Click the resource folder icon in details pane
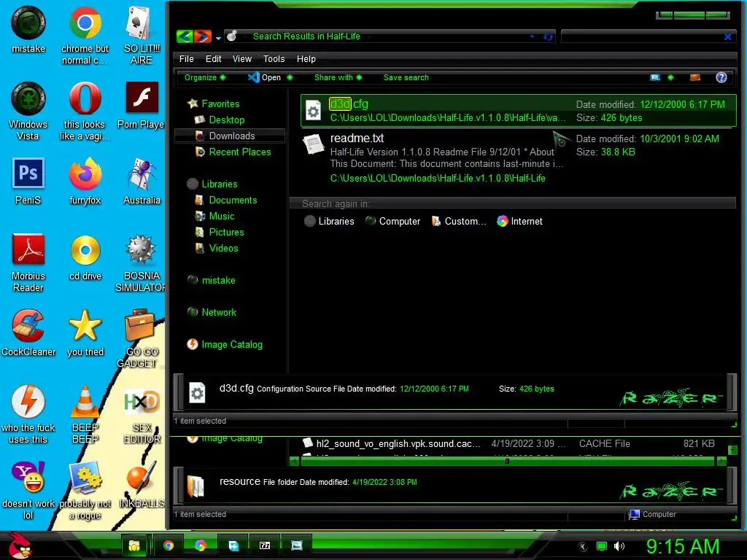 click(196, 486)
